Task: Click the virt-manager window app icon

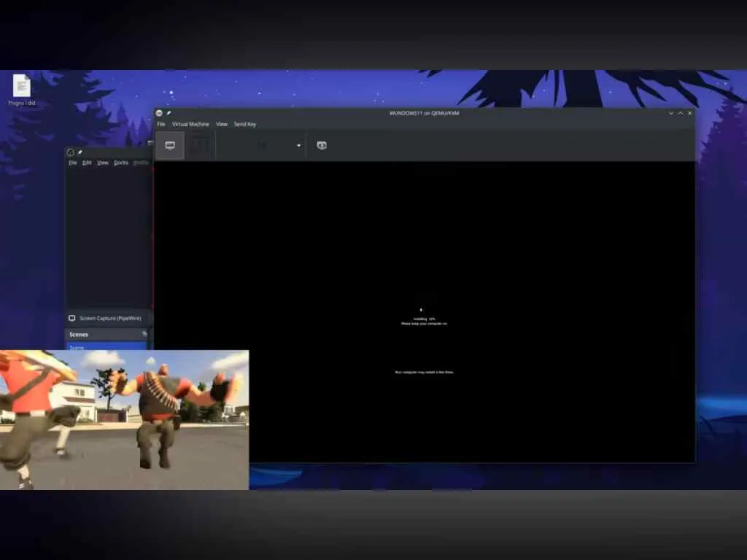Action: pyautogui.click(x=159, y=113)
